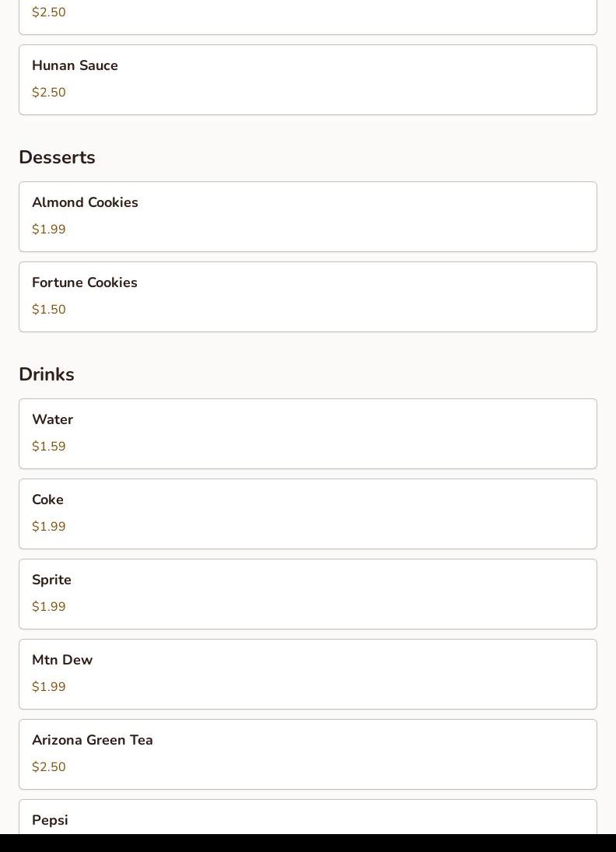Click the $1.50 price of Fortune Cookies
The image size is (616, 852).
click(49, 310)
